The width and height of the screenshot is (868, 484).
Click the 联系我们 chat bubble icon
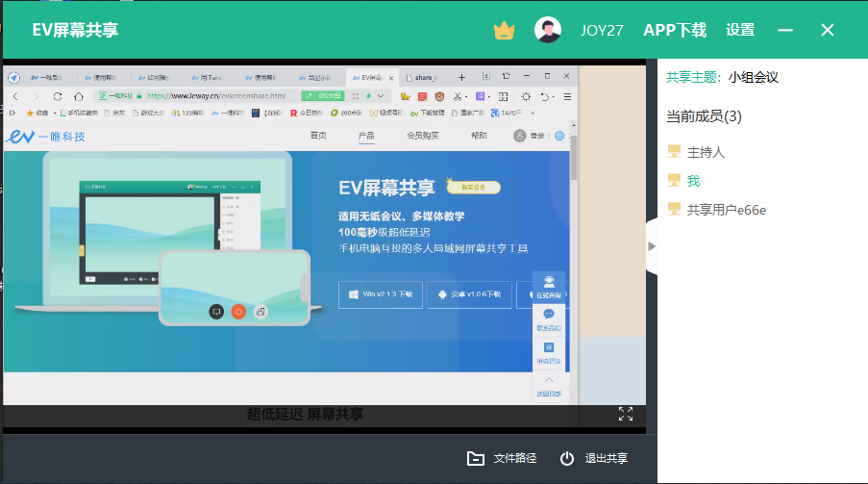[x=549, y=319]
